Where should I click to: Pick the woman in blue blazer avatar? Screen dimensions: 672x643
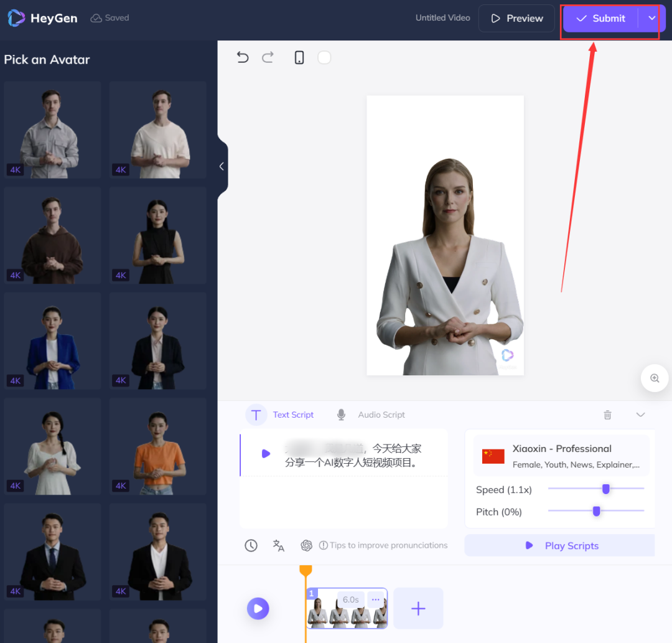pos(53,340)
